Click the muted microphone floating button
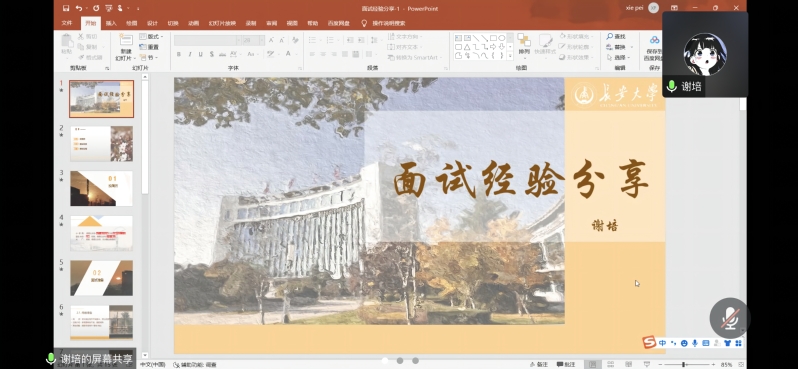The height and width of the screenshot is (369, 798). pyautogui.click(x=729, y=318)
